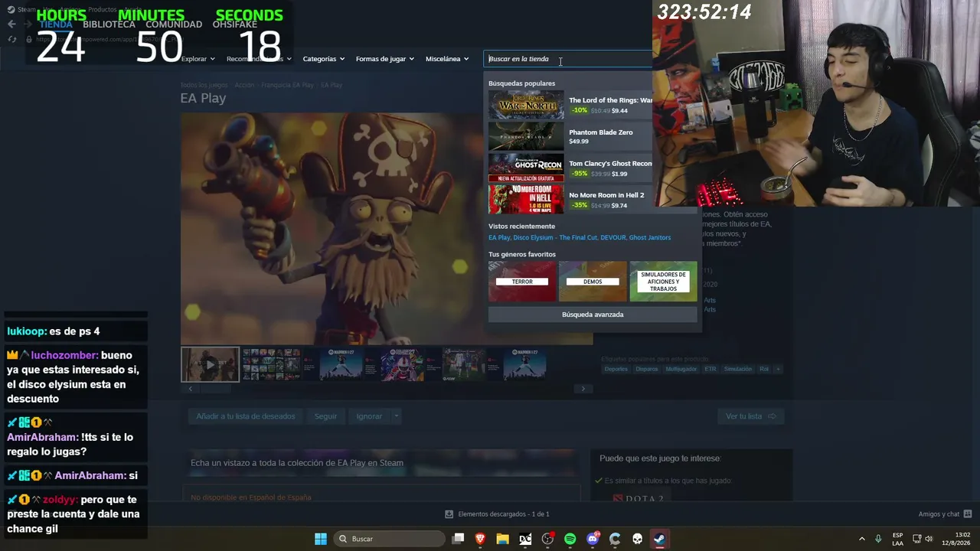Open recently viewed Ghost Janitors link
Image resolution: width=980 pixels, height=551 pixels.
[650, 238]
